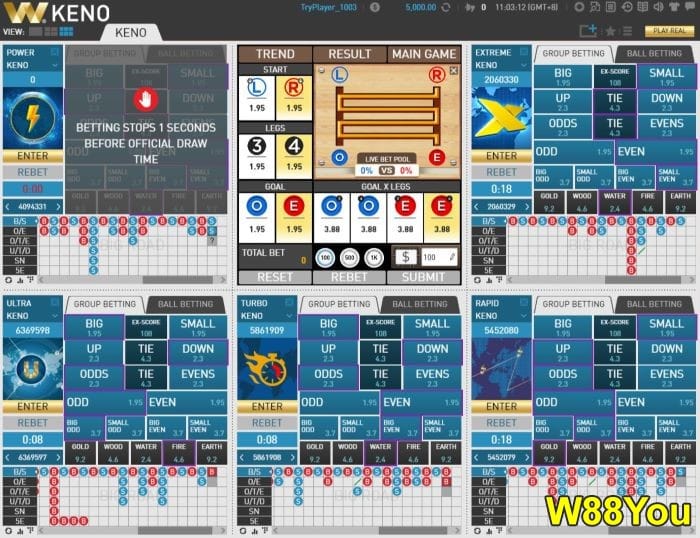700x538 pixels.
Task: Switch to six-panel grid view icon
Action: pyautogui.click(x=67, y=32)
